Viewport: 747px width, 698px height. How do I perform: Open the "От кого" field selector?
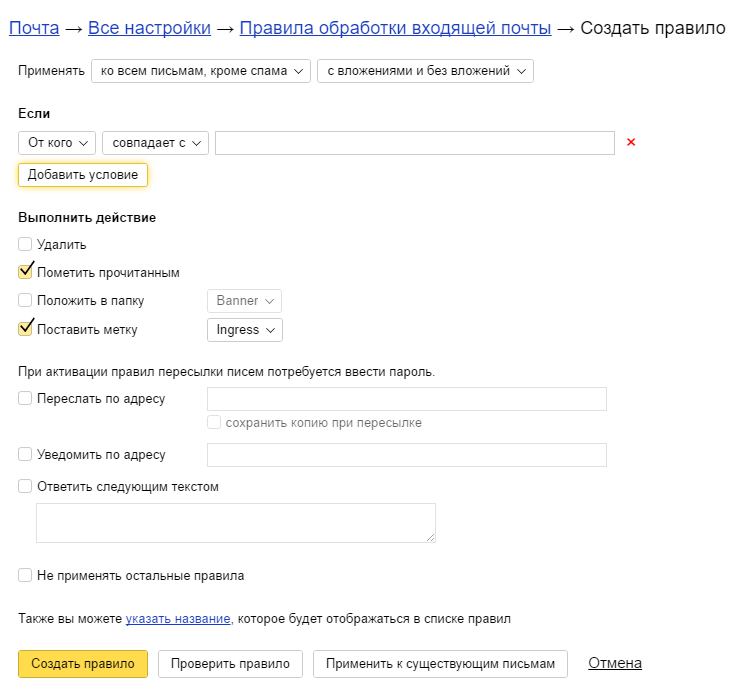tap(57, 143)
